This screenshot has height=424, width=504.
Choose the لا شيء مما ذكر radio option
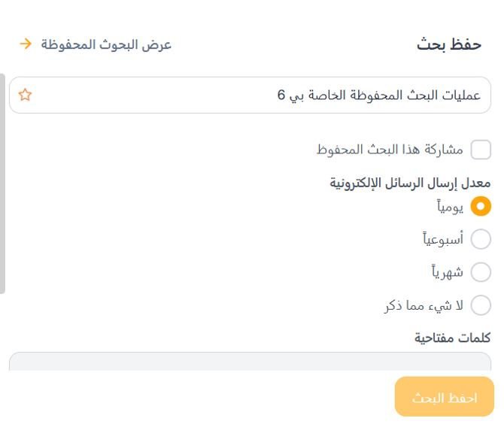(481, 305)
